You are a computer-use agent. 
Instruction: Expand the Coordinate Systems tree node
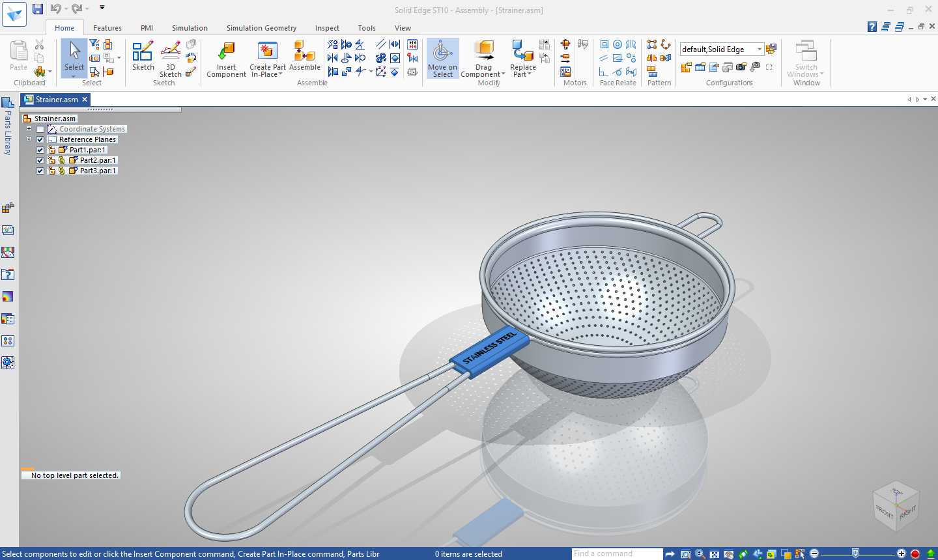pyautogui.click(x=29, y=129)
